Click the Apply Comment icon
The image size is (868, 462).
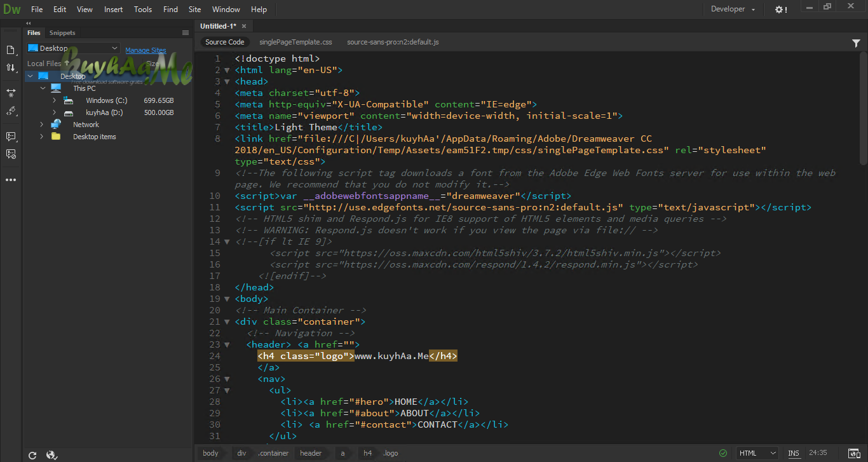(11, 137)
